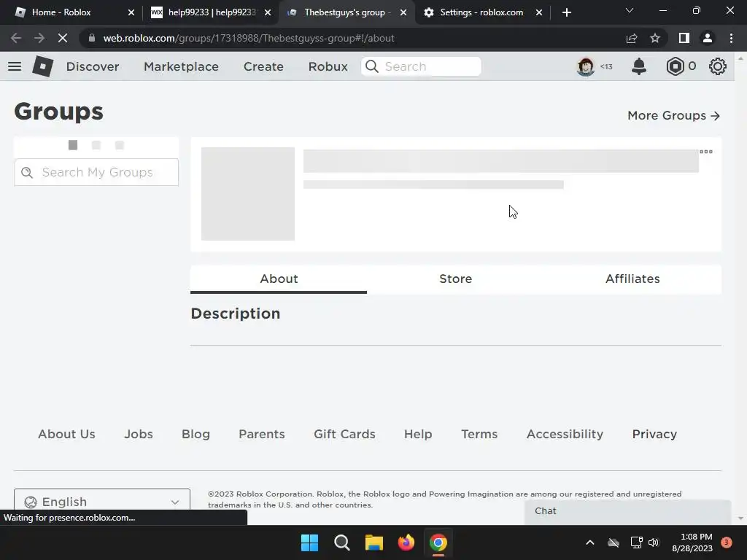Image resolution: width=747 pixels, height=560 pixels.
Task: Open the Blog footer link
Action: (x=196, y=435)
